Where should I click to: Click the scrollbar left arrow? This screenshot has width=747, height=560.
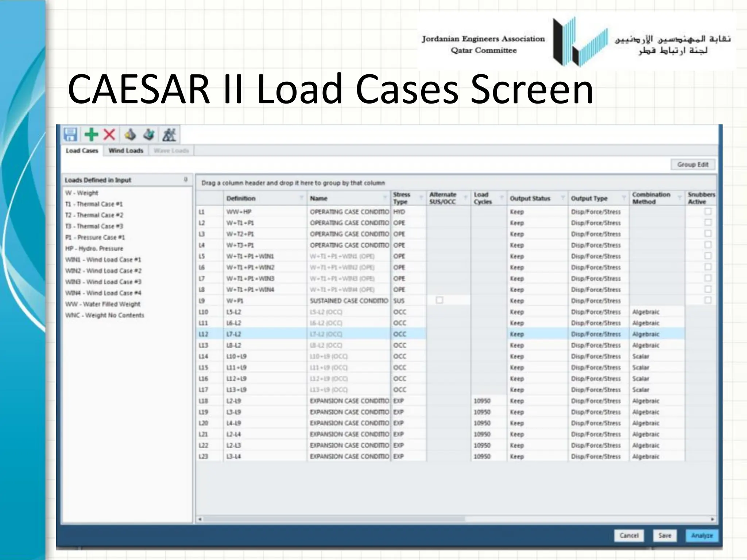coord(200,519)
